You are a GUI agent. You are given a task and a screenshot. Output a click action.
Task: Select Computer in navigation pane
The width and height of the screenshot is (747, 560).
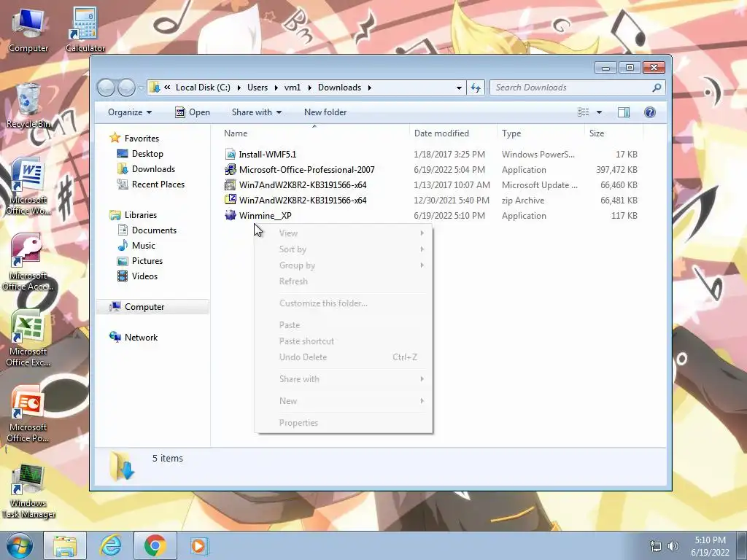[x=152, y=307]
